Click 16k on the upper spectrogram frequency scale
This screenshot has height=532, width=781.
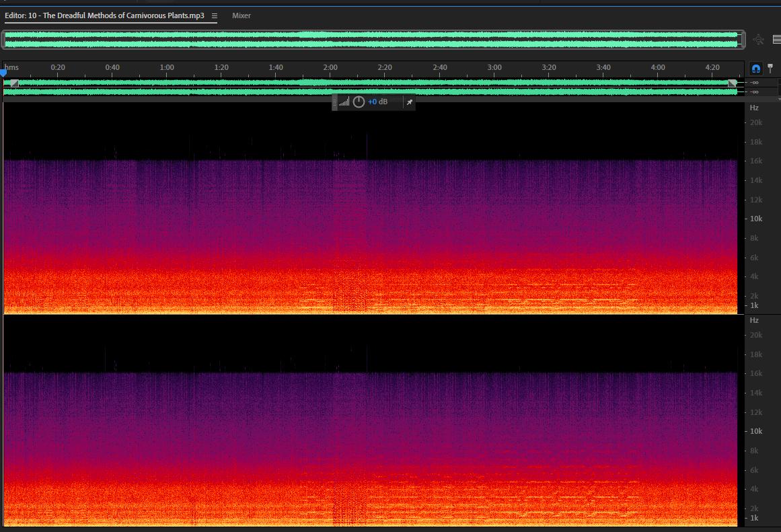[x=756, y=161]
